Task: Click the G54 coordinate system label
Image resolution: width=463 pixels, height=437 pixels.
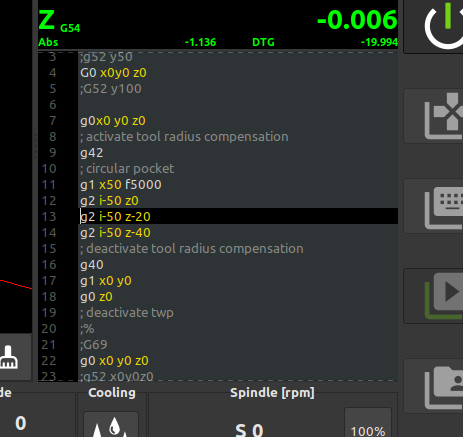Action: click(70, 28)
